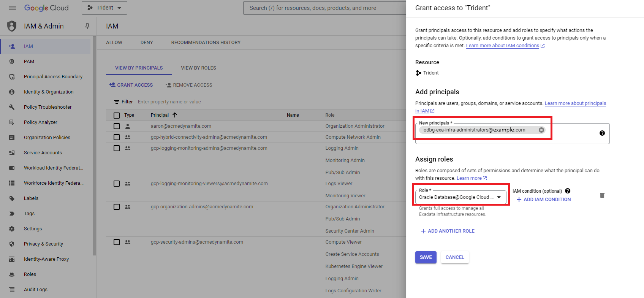Click the Labels tag icon
This screenshot has height=298, width=644.
(12, 198)
